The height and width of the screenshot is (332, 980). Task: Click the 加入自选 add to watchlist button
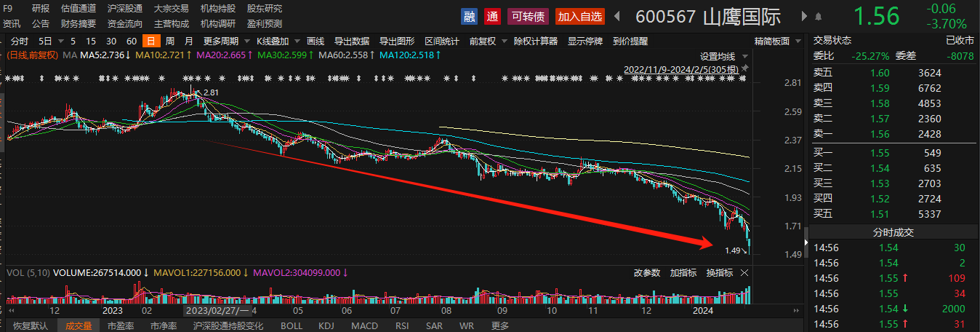tap(580, 16)
